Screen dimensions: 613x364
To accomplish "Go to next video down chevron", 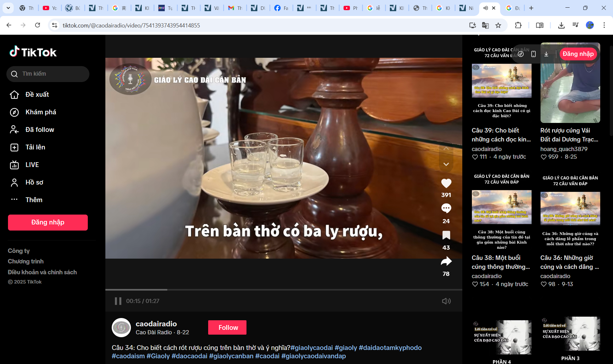I will [x=446, y=164].
